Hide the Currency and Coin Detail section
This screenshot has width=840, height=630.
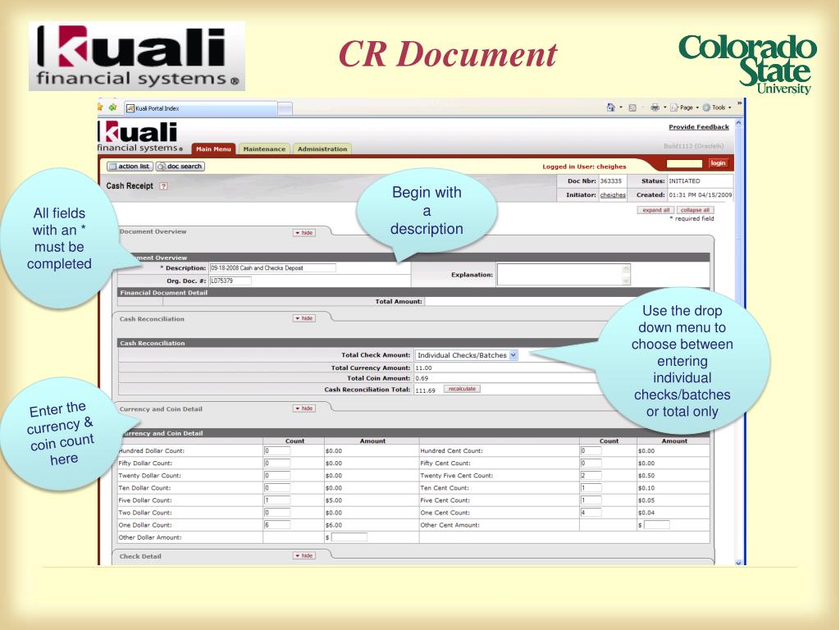tap(304, 409)
